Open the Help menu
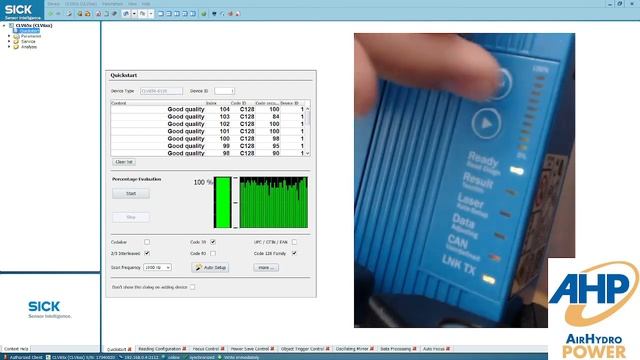The width and height of the screenshot is (640, 360). point(146,4)
